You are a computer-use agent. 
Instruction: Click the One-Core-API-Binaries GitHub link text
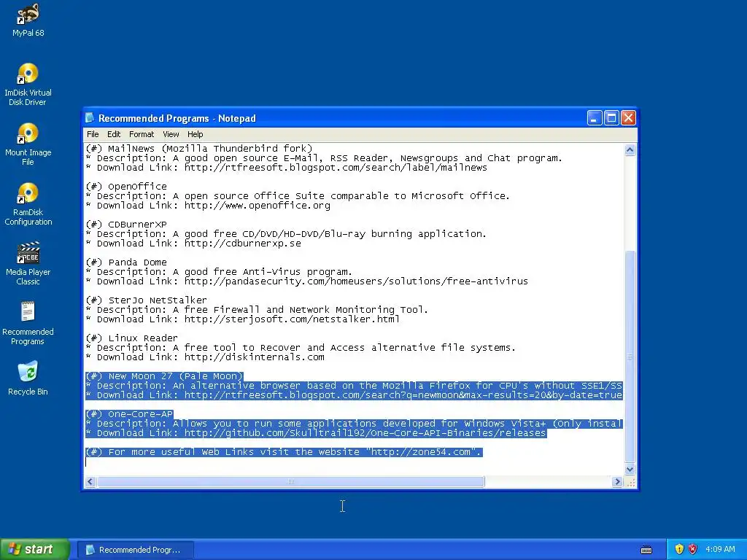coord(365,433)
